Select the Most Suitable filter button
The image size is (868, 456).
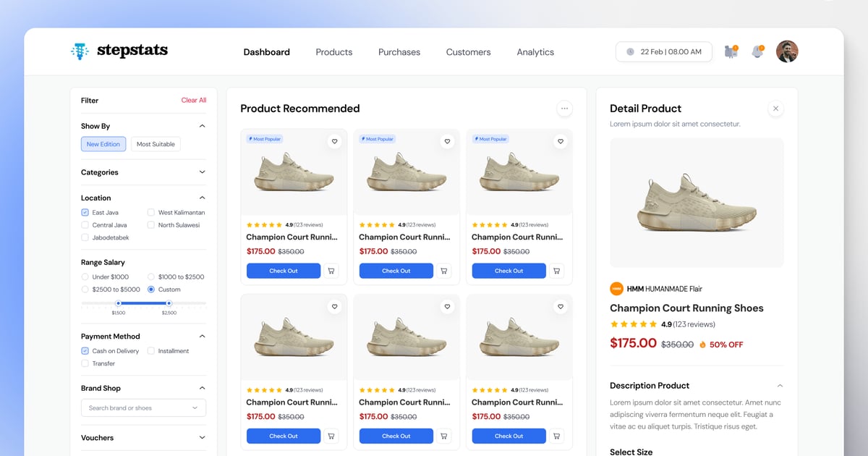156,144
